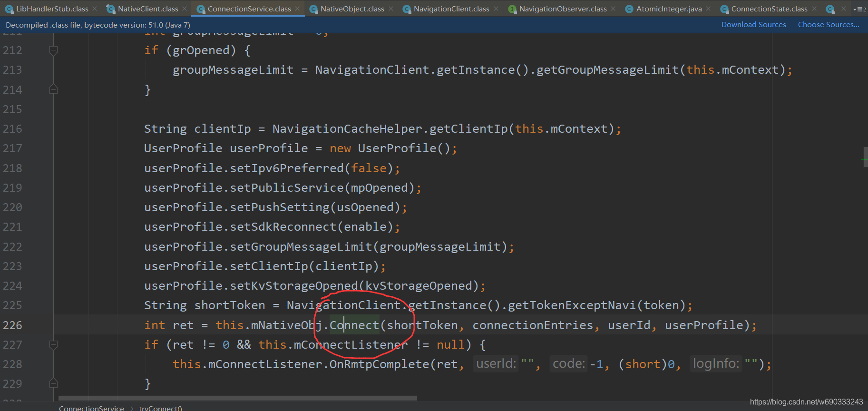Click the ConnectionService breadcrumb
Screen dimensions: 868x411
(x=91, y=408)
